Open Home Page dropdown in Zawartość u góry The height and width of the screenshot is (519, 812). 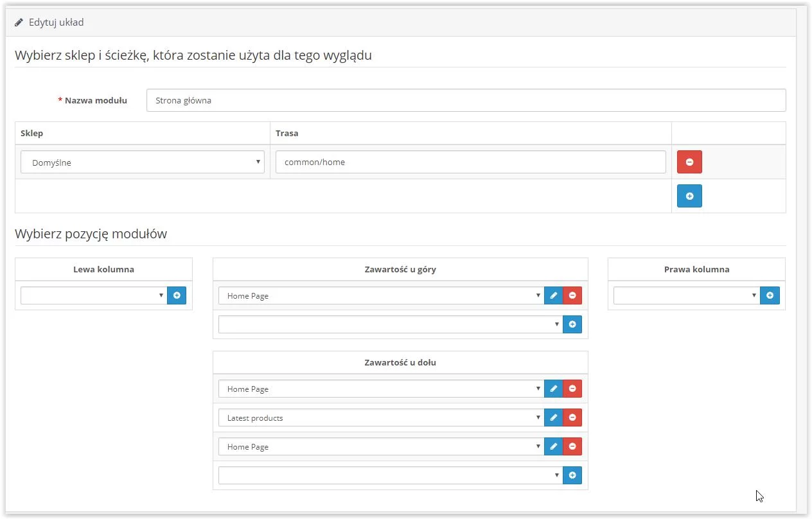pyautogui.click(x=381, y=295)
